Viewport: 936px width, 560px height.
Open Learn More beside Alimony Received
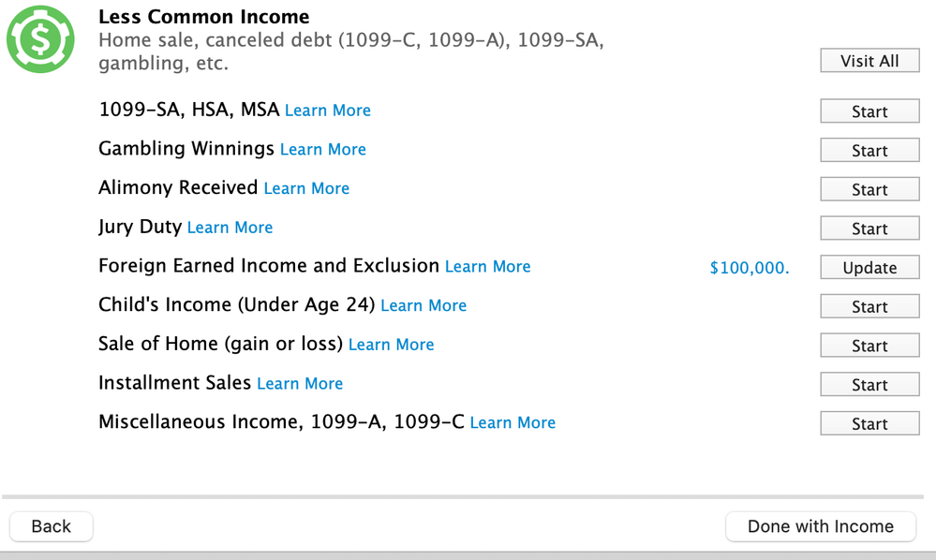[x=306, y=188]
